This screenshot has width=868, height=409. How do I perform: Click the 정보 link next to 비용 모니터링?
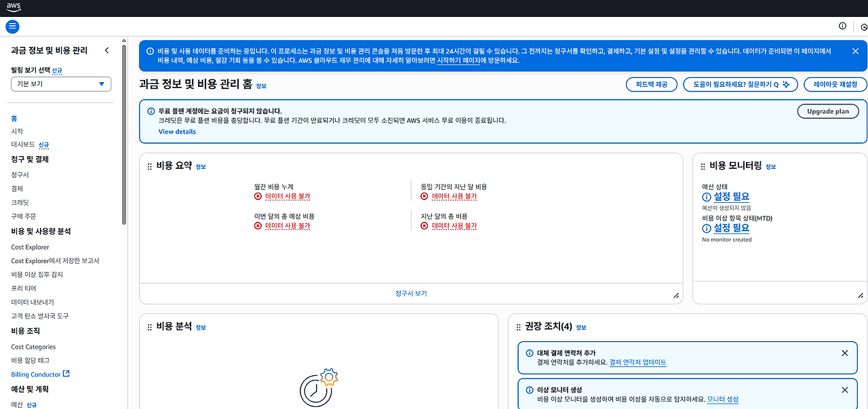pos(771,167)
